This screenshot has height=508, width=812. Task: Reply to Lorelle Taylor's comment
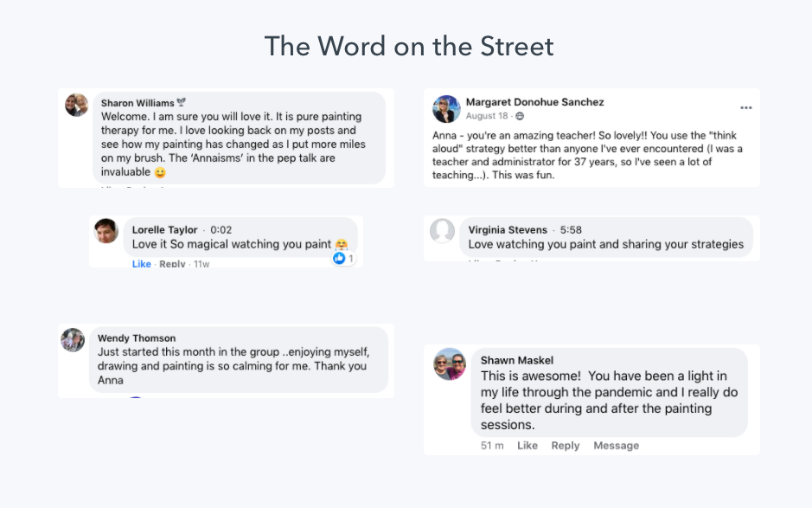pyautogui.click(x=172, y=264)
